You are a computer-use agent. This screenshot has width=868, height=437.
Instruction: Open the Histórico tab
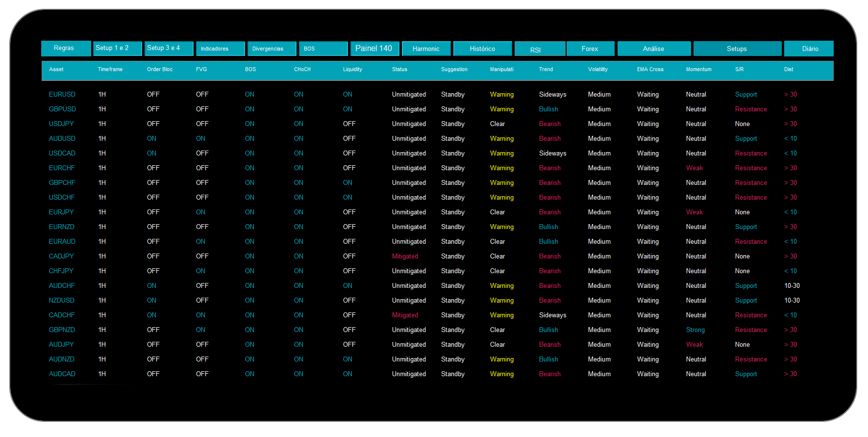coord(483,49)
